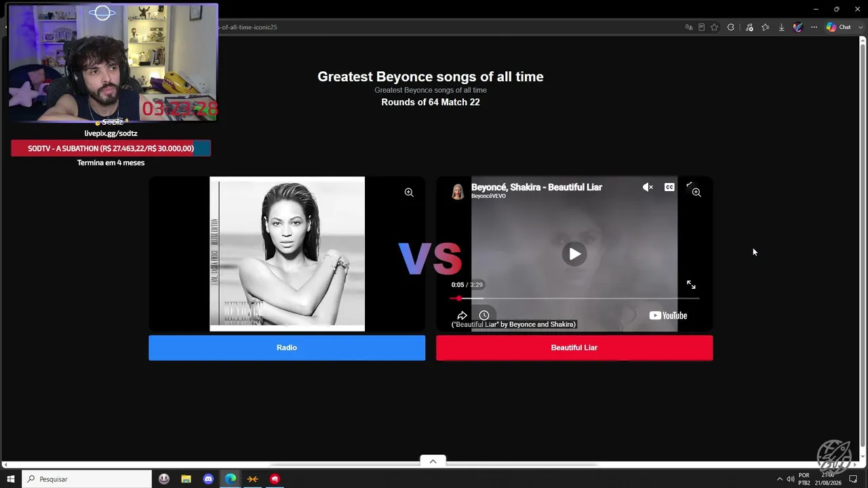868x488 pixels.
Task: Open the video on YouTube via logo
Action: tap(668, 315)
